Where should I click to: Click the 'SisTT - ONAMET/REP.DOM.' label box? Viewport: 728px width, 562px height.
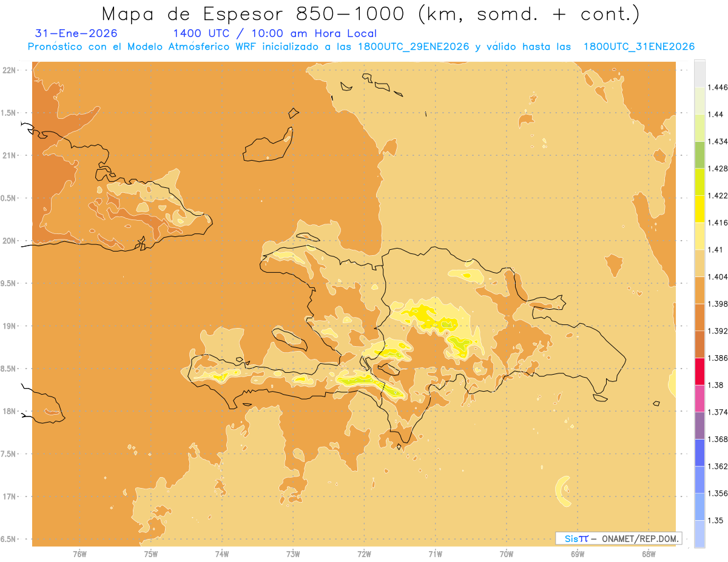click(x=618, y=538)
